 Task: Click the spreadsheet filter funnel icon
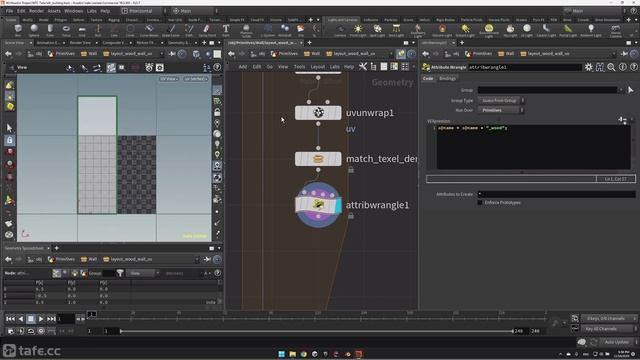tap(120, 273)
